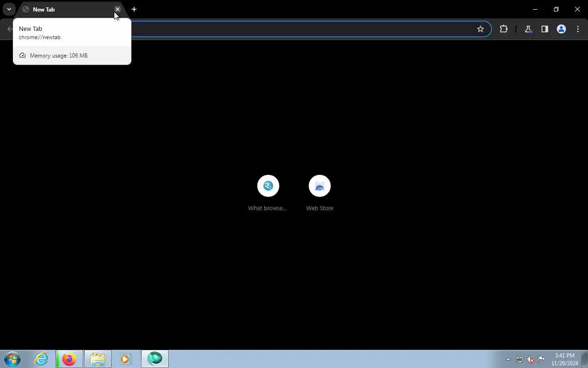Viewport: 588px width, 368px height.
Task: Launch Firefox from the taskbar
Action: point(69,359)
